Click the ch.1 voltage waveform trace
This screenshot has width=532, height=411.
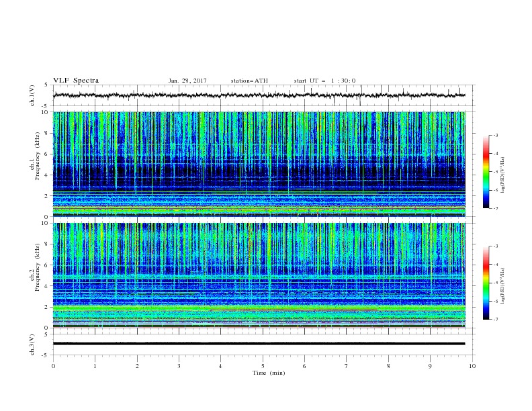(259, 95)
